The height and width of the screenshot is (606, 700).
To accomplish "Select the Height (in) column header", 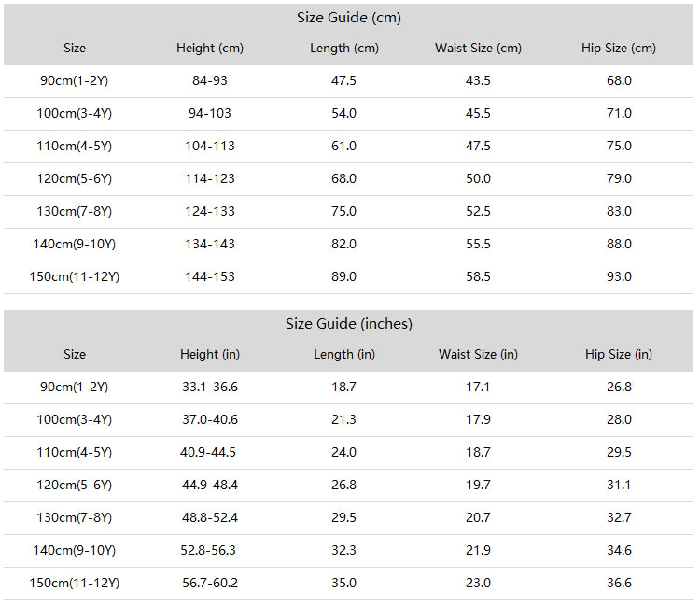I will pos(210,354).
